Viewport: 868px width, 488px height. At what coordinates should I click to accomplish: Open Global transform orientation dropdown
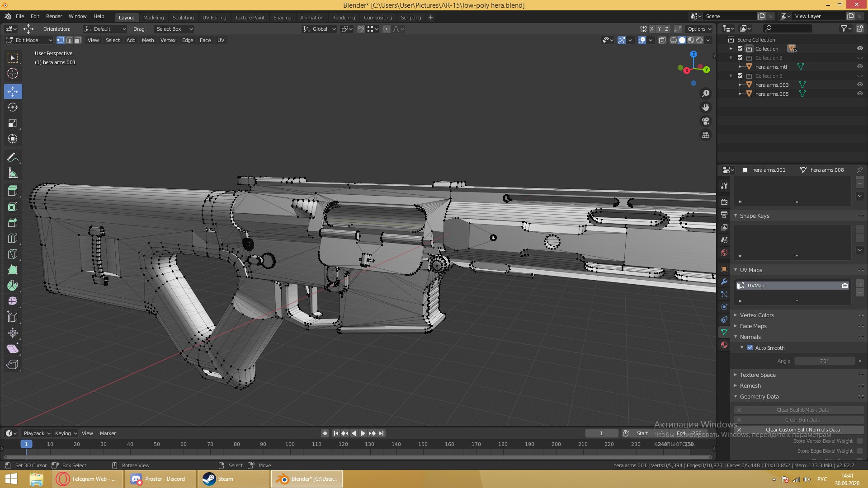[320, 29]
